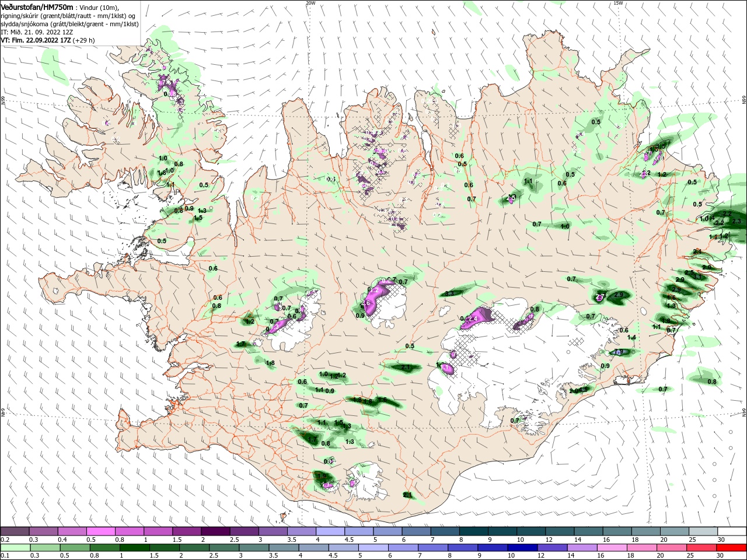Select the light pink rain scale swatch at 16
The image size is (747, 560).
click(612, 548)
